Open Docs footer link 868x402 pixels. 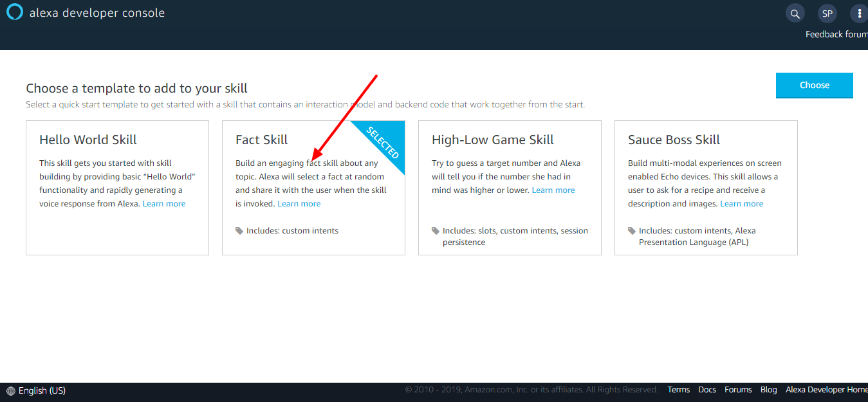click(x=707, y=390)
